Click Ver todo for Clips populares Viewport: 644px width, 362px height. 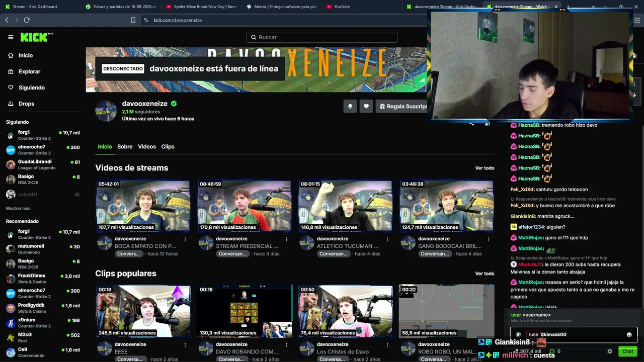tap(485, 274)
